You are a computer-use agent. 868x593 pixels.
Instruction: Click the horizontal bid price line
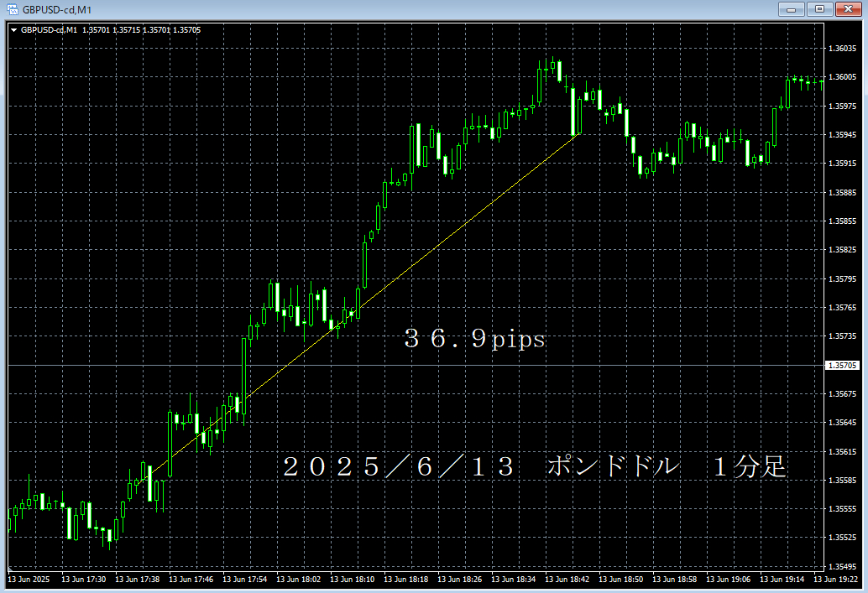tap(416, 365)
